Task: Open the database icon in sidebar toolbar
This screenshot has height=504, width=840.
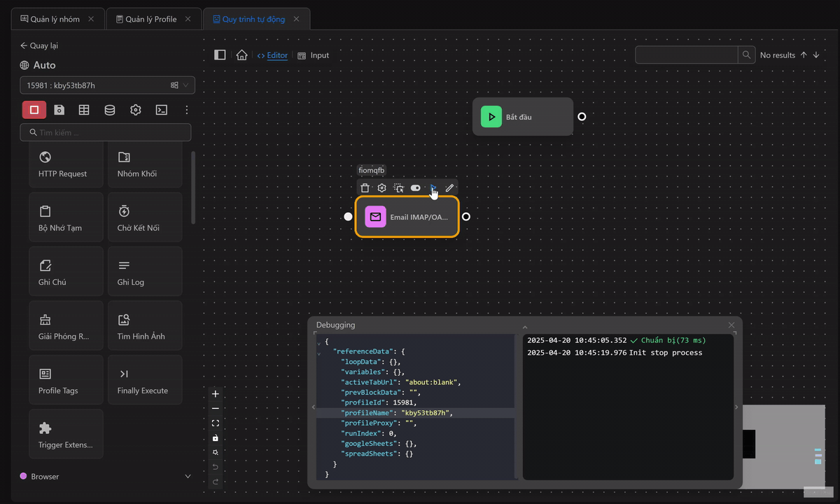Action: point(110,110)
